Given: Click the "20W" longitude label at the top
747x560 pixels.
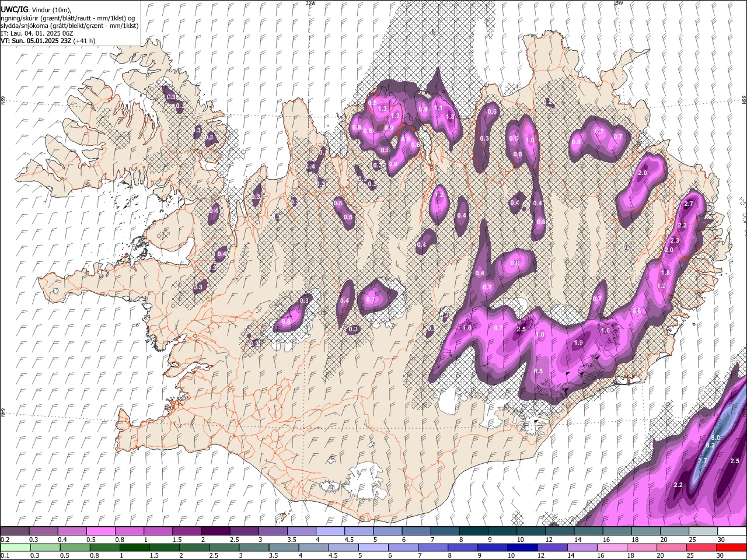Looking at the screenshot, I should point(310,3).
